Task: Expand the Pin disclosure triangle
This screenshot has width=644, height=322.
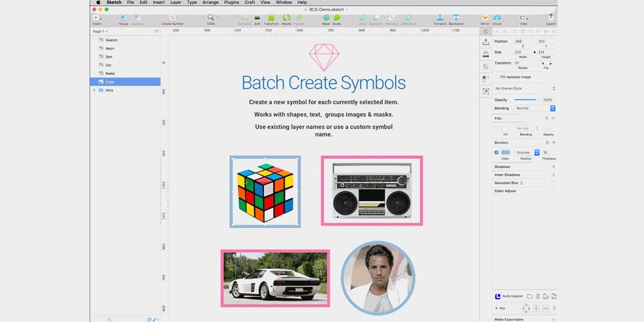Action: pos(497,308)
